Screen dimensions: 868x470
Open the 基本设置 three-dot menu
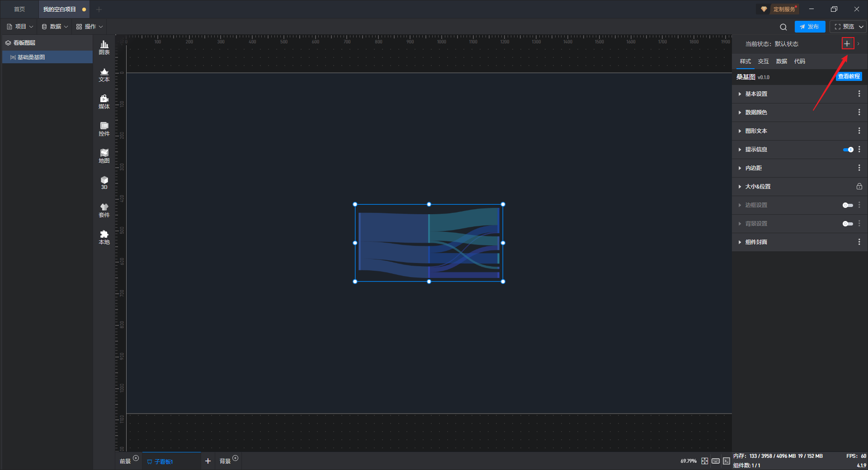859,94
